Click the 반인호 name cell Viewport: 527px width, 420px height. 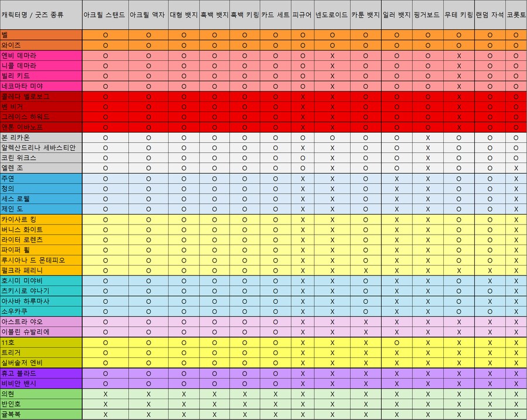tap(41, 404)
